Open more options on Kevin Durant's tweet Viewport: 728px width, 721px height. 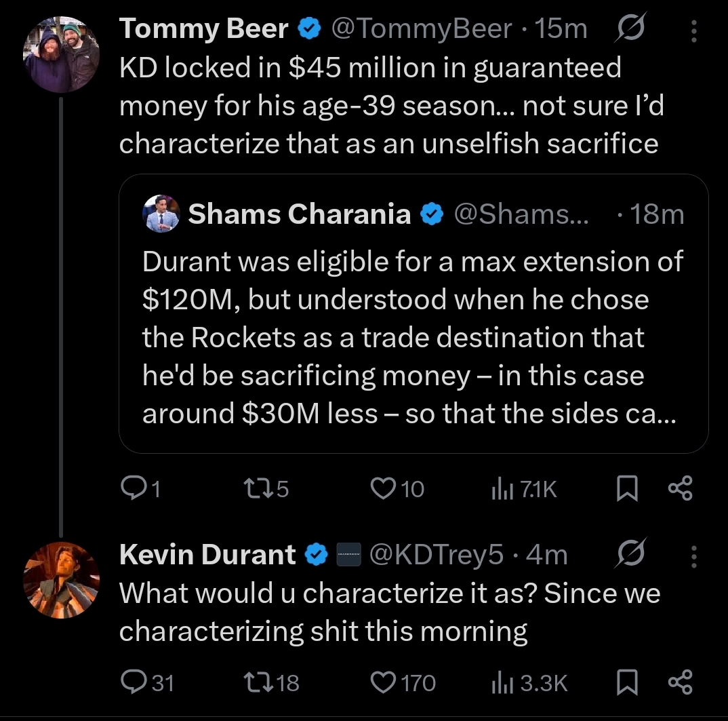tap(693, 556)
